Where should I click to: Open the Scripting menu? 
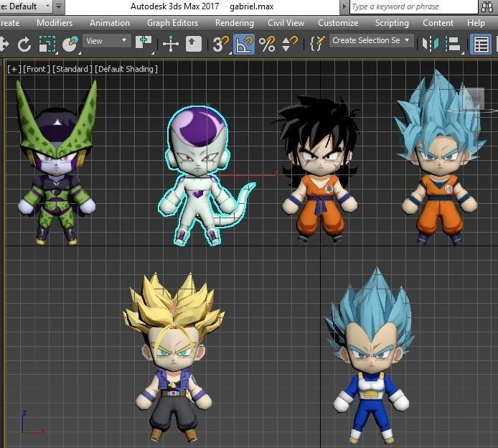pyautogui.click(x=392, y=23)
